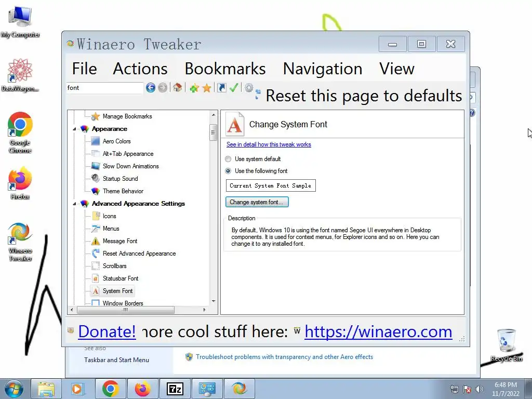The height and width of the screenshot is (399, 532).
Task: Open the https://winaero.com link
Action: (378, 331)
